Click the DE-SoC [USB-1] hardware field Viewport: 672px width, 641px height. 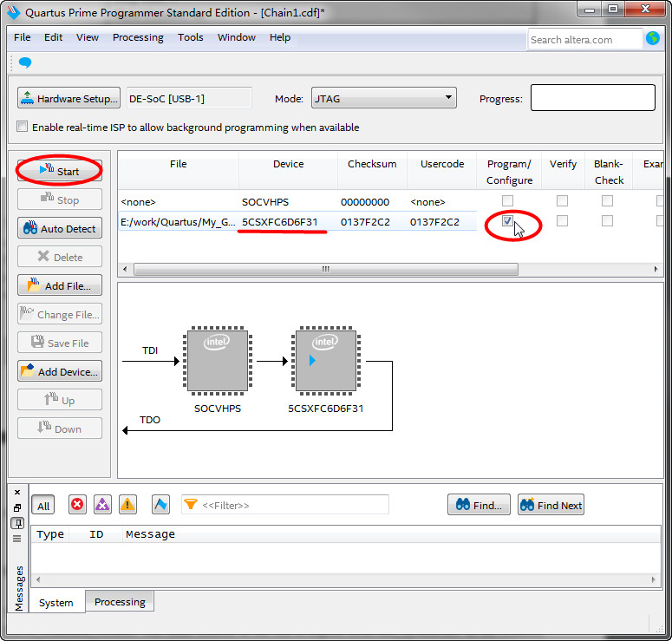point(189,99)
